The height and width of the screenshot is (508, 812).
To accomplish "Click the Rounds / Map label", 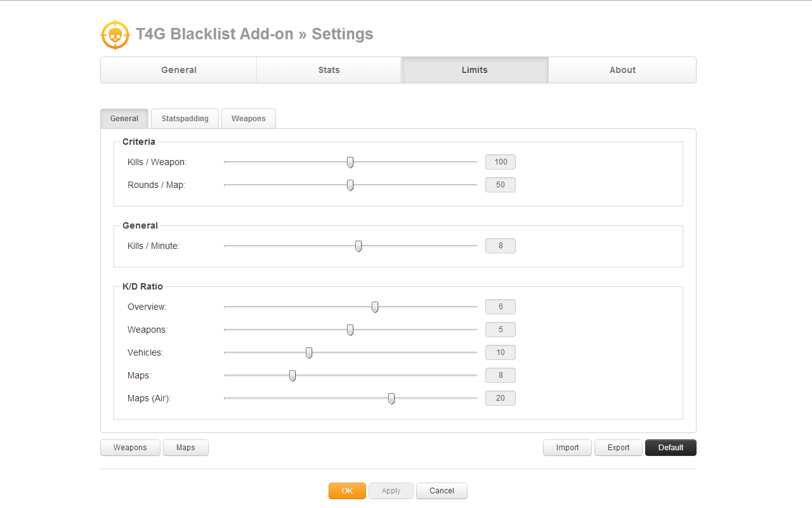I will tap(157, 185).
